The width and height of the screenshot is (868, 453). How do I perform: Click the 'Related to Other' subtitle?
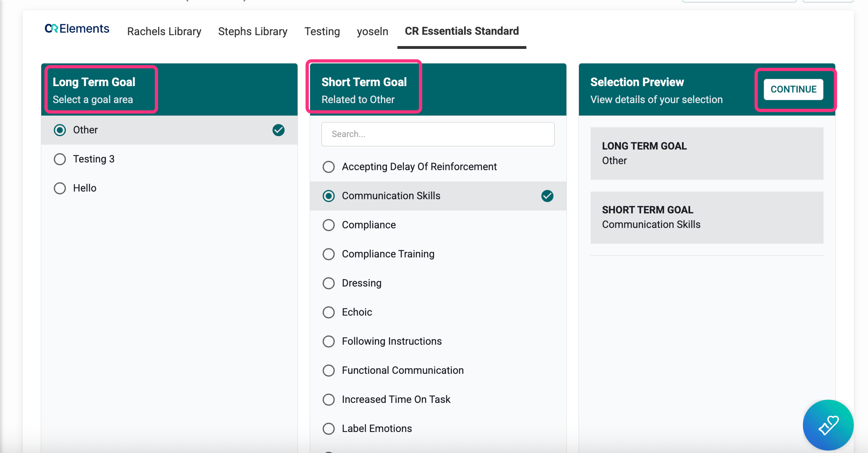click(x=358, y=100)
